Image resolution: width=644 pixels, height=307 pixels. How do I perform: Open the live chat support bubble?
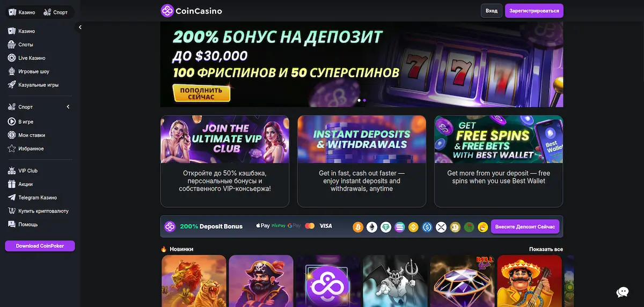point(623,292)
